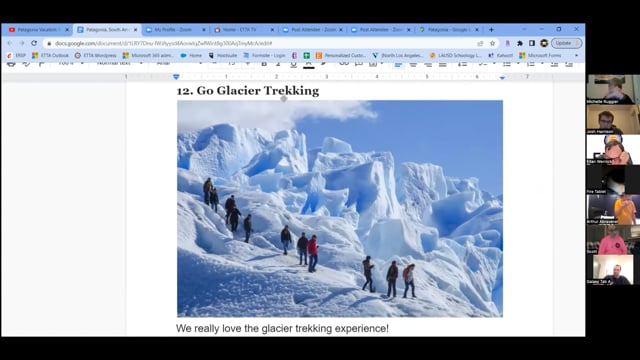Open the Normal text style dropdown
This screenshot has width=640, height=360.
[120, 63]
